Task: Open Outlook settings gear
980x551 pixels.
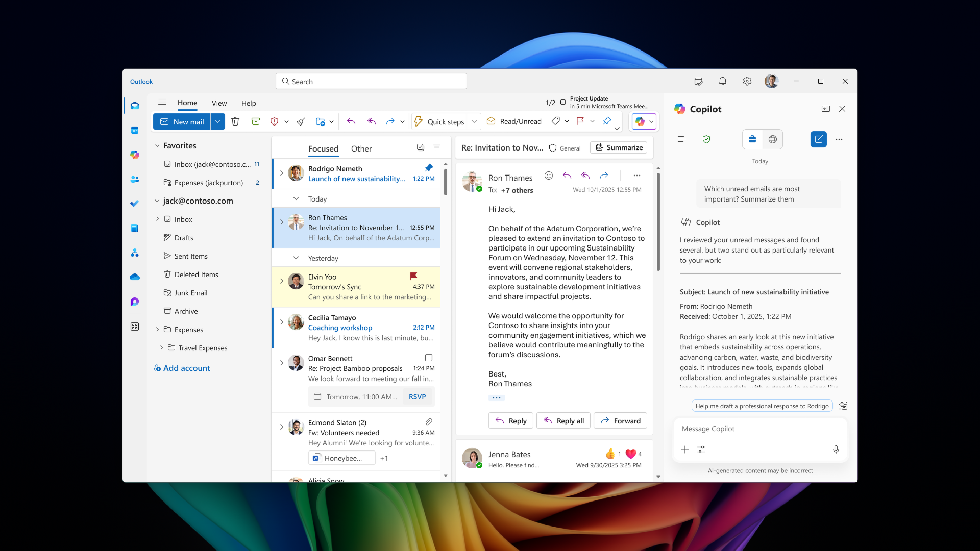Action: point(747,81)
